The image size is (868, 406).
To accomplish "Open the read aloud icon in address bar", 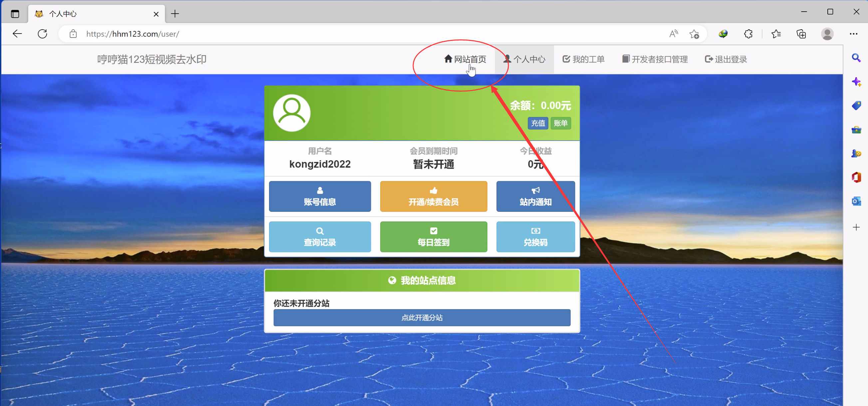I will [673, 34].
